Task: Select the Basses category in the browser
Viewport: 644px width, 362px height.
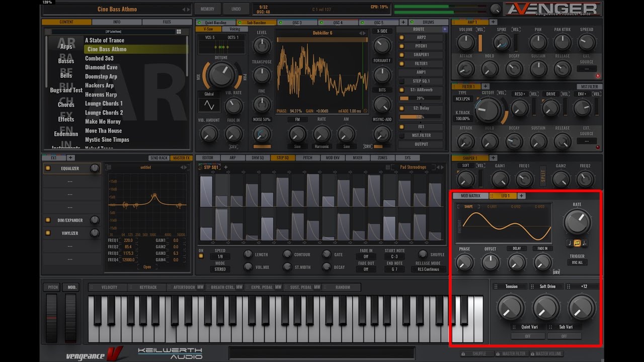Action: point(66,61)
